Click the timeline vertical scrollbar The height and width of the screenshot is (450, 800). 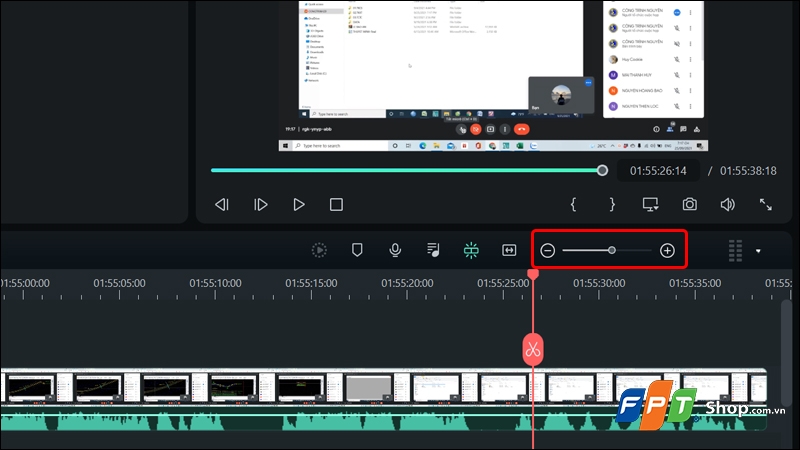[786, 352]
